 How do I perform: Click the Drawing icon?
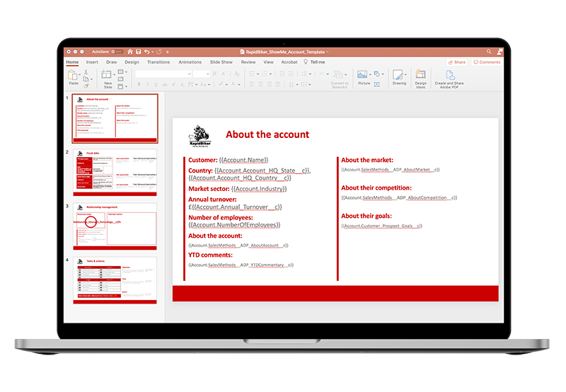[398, 75]
